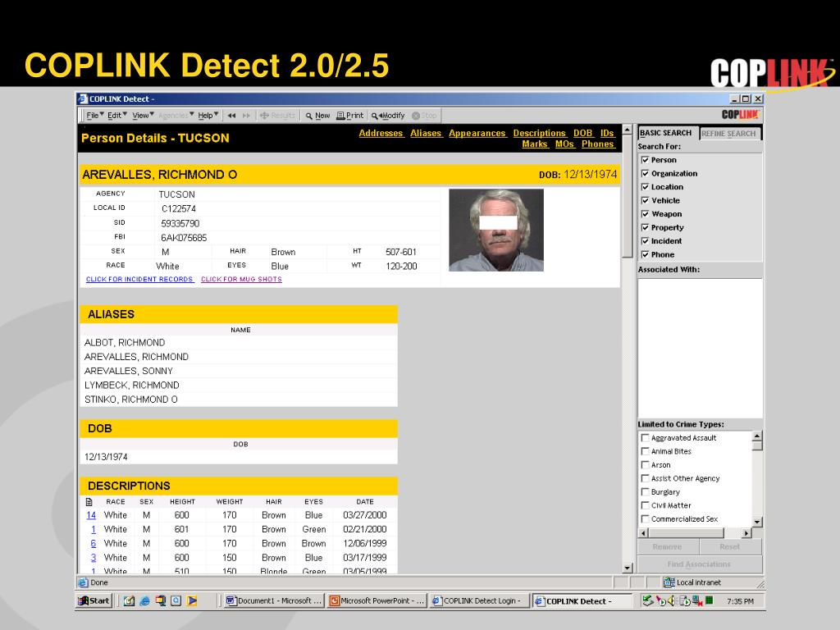The width and height of the screenshot is (840, 630).
Task: Click the person details scrollbar up arrow
Action: pos(628,130)
